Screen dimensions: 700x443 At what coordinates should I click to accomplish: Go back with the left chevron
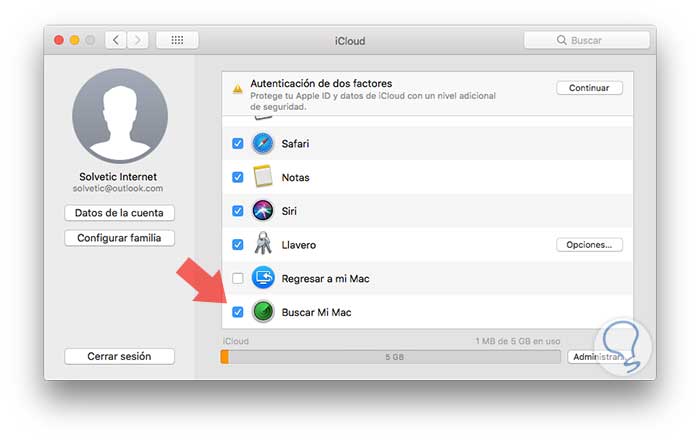[x=116, y=40]
